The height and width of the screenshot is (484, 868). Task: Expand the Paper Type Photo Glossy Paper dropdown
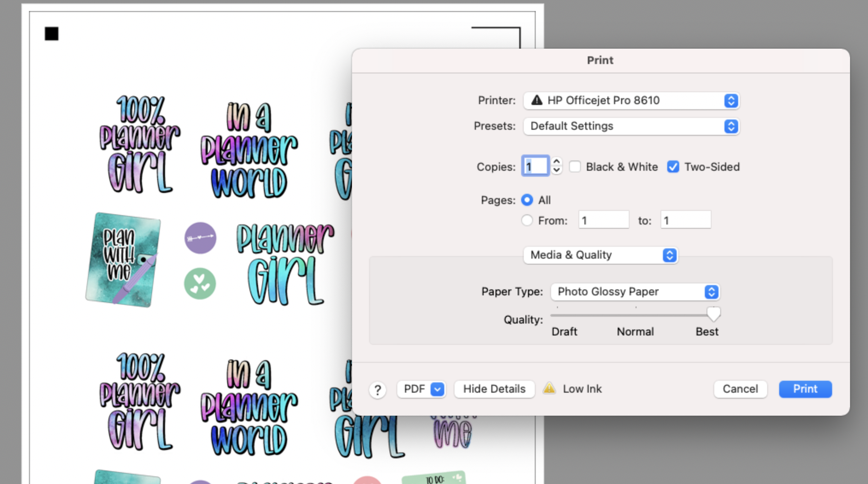point(635,292)
